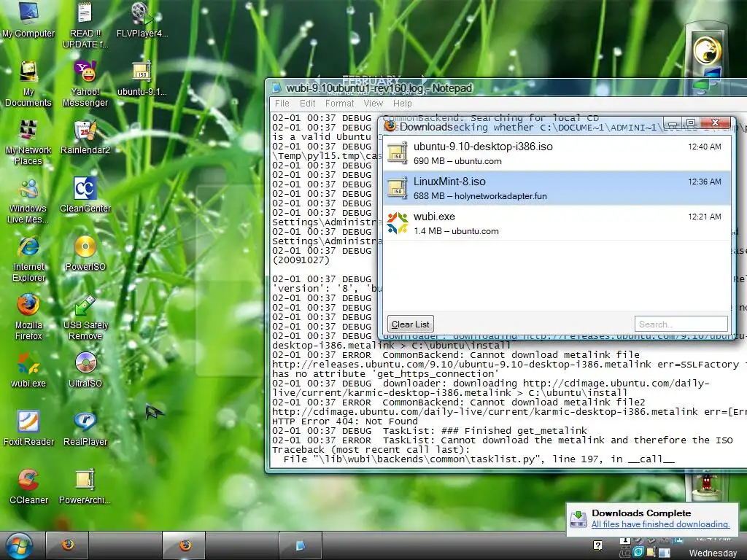Click Clear List in Downloads window

[x=410, y=324]
